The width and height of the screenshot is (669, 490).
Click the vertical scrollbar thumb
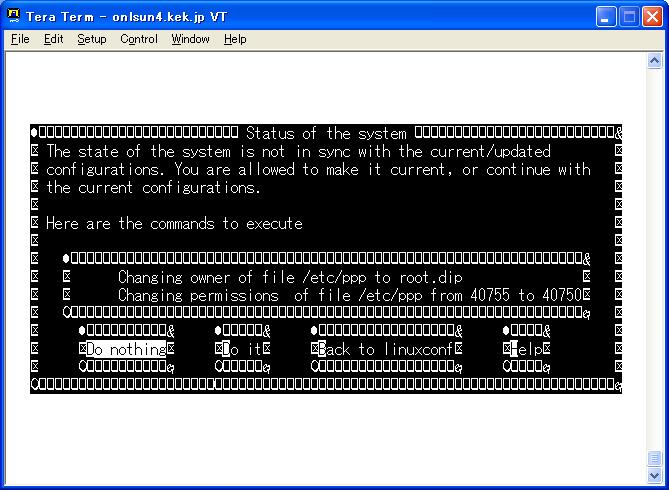click(654, 458)
